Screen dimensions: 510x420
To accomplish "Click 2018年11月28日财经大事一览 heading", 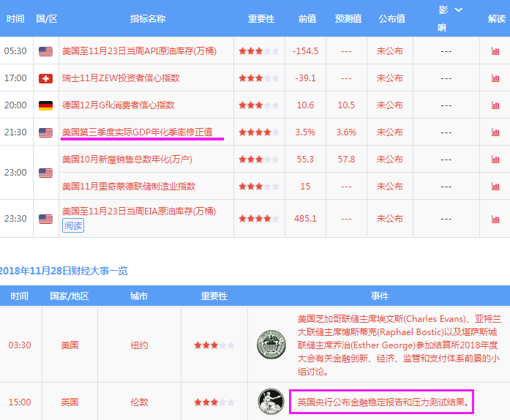I will (64, 271).
